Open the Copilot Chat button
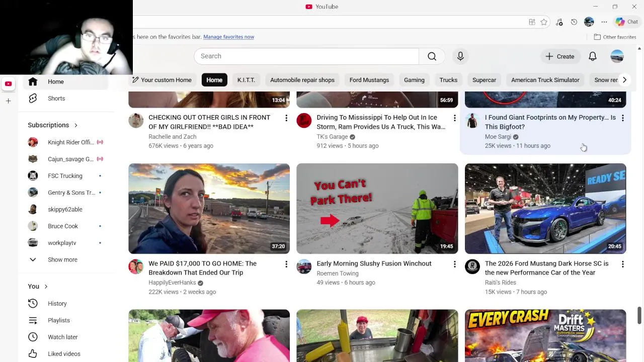Image resolution: width=644 pixels, height=362 pixels. click(627, 22)
